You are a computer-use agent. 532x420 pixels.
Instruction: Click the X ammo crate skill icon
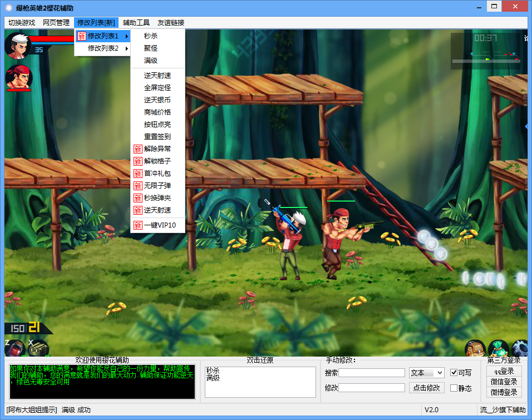point(38,348)
